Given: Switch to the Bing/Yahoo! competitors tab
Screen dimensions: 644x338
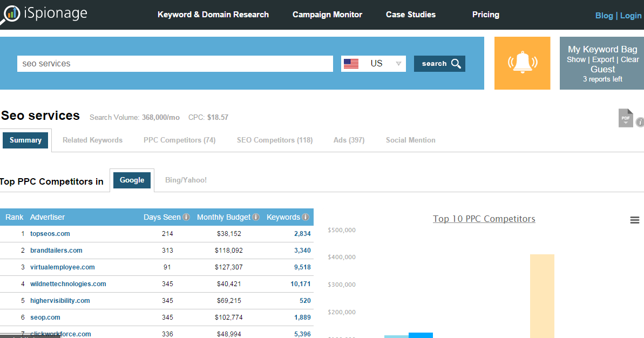Looking at the screenshot, I should coord(186,180).
